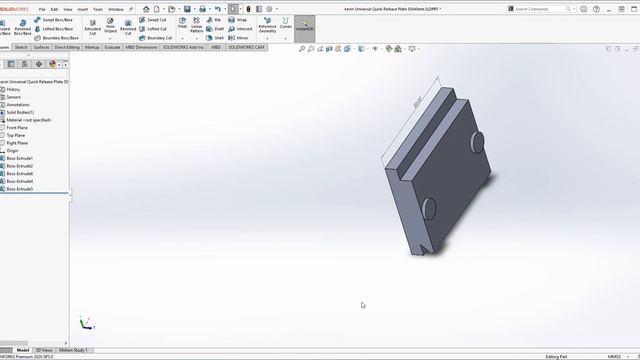Click the Section View icon
The height and width of the screenshot is (360, 640).
pos(329,49)
